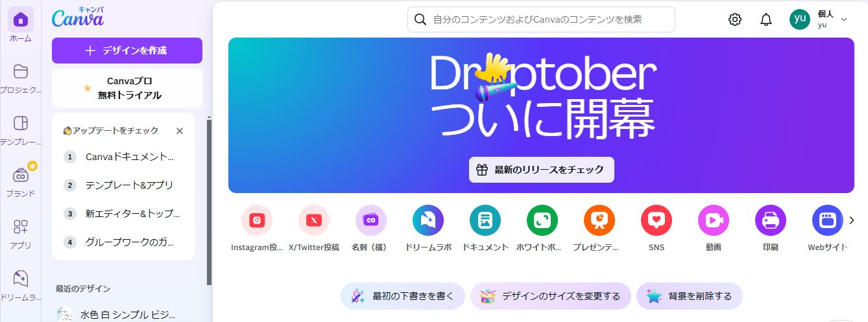Select the ドキュメント design icon

[485, 220]
